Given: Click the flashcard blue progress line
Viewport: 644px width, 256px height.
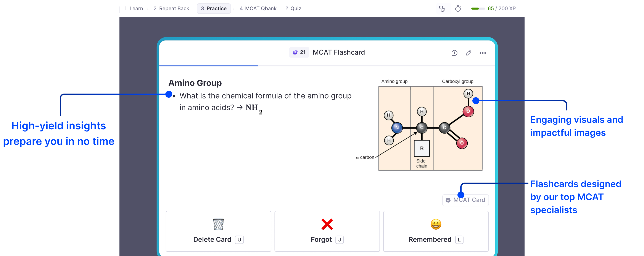Looking at the screenshot, I should [209, 66].
